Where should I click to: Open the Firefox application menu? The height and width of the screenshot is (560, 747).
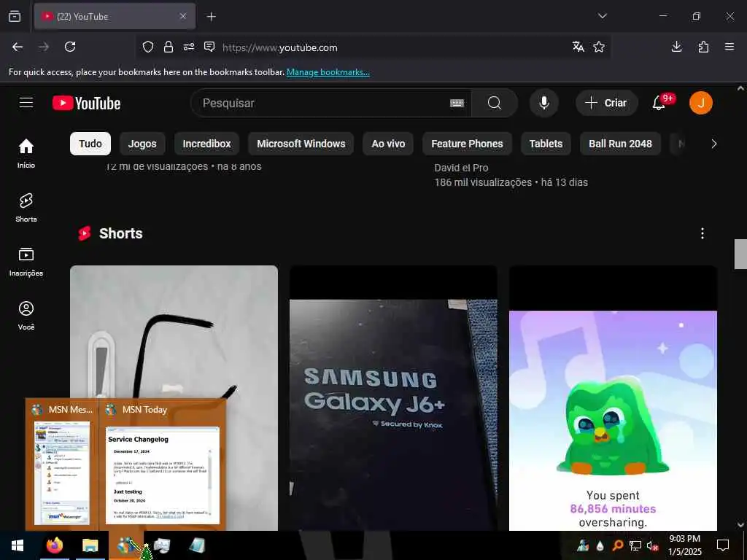729,47
